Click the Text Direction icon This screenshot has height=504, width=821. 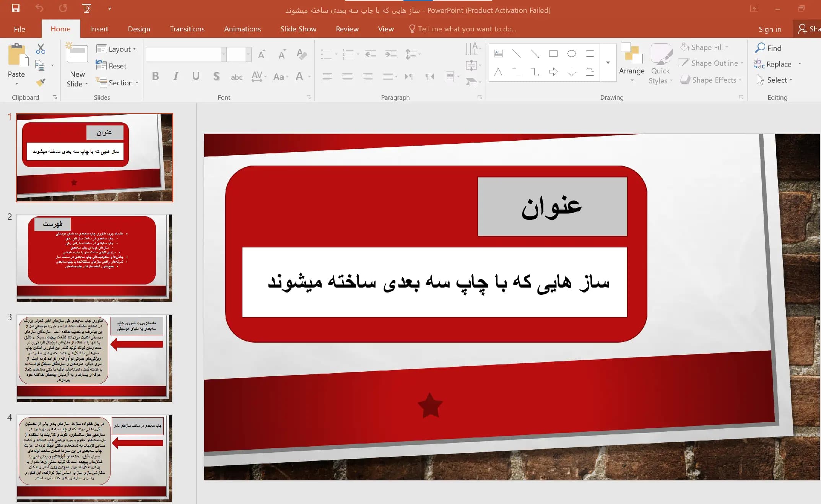click(x=473, y=49)
